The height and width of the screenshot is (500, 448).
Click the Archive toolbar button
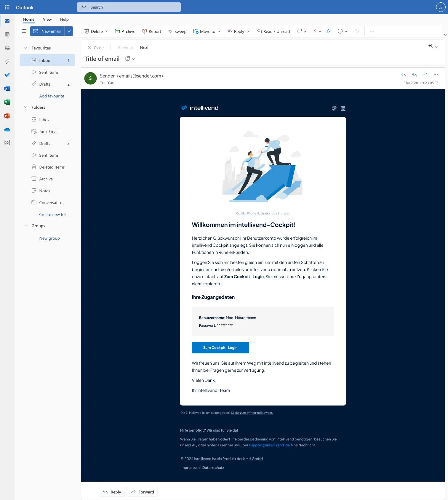pyautogui.click(x=125, y=31)
